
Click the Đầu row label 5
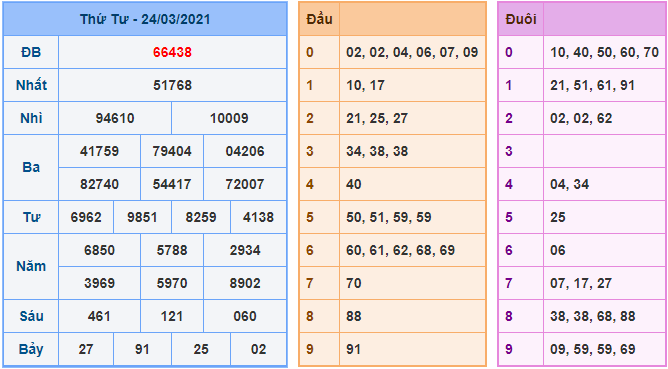click(x=310, y=217)
